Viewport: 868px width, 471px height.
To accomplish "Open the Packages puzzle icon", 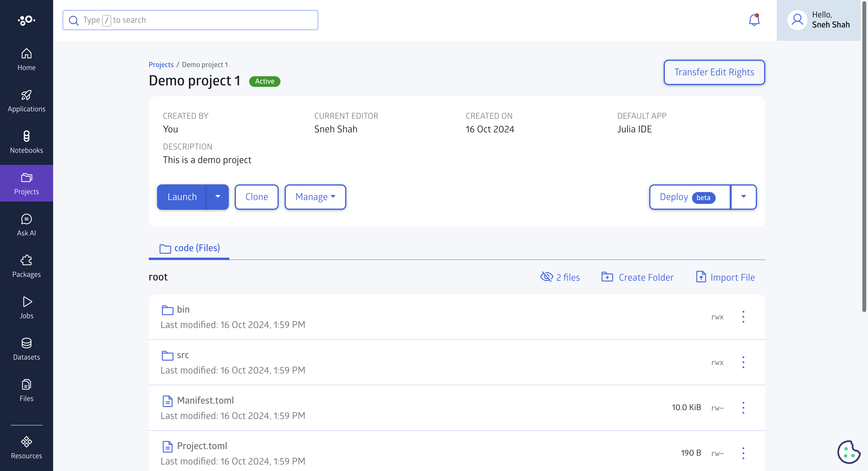I will (26, 260).
